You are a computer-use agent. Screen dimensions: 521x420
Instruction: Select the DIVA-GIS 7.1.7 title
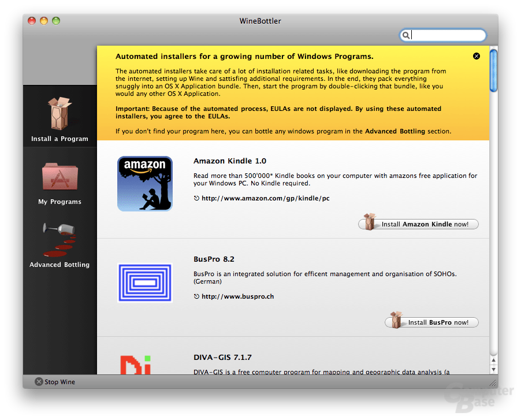tap(222, 357)
